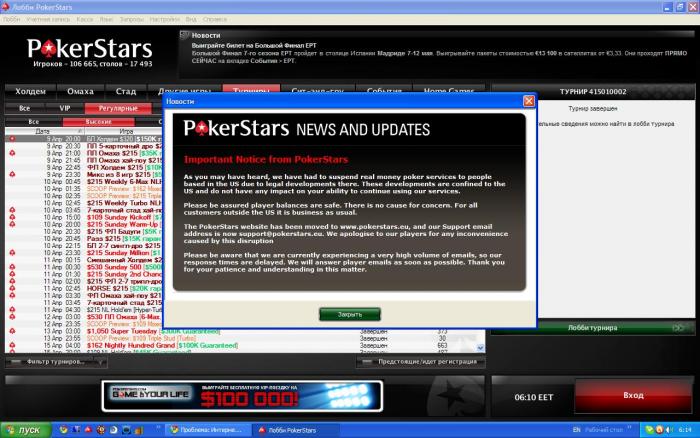Switch to the Омаха tab
The height and width of the screenshot is (438, 700).
pos(80,91)
